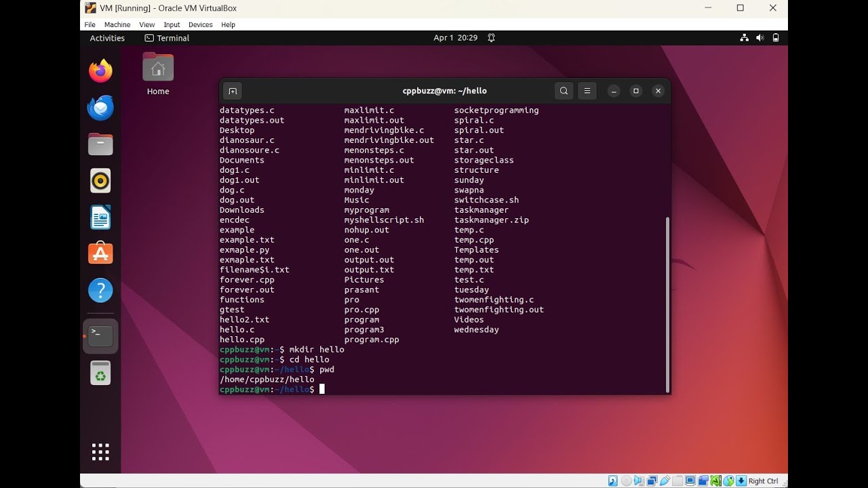This screenshot has width=868, height=488.
Task: Click the text /home/cppbuzz/hello
Action: tap(267, 380)
